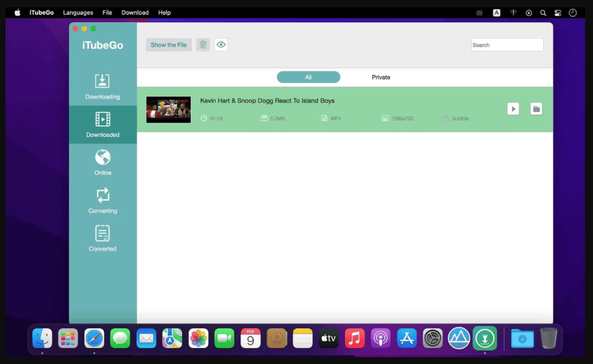The image size is (593, 364).
Task: Click the MP4 format label
Action: [x=336, y=118]
